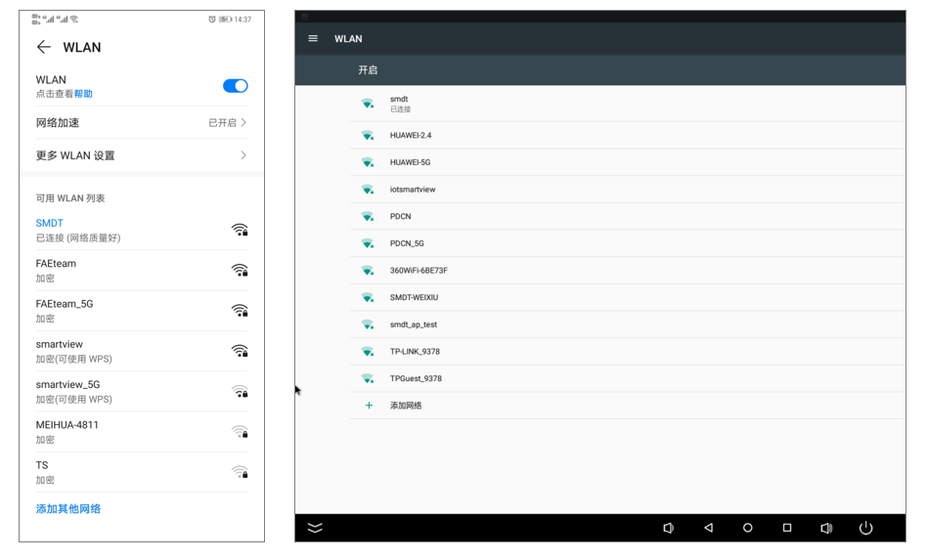Select the HUAWEI-2.4 network
This screenshot has height=560, width=927.
click(627, 135)
